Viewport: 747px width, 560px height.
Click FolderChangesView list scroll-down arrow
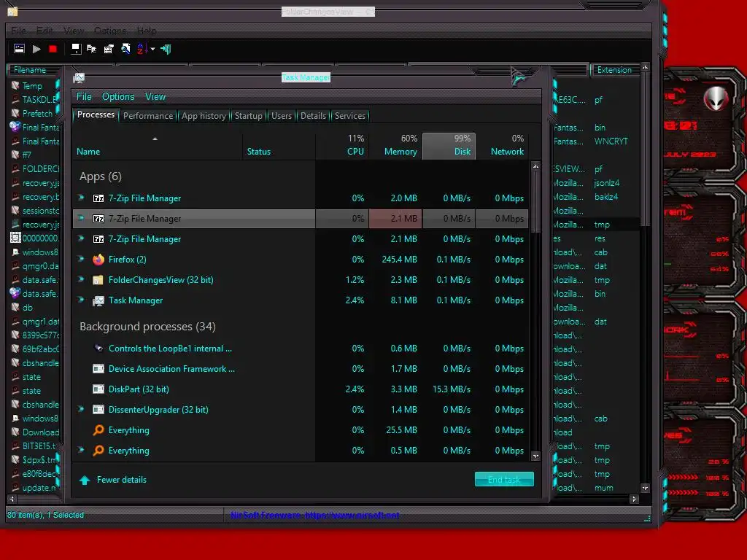click(x=645, y=488)
